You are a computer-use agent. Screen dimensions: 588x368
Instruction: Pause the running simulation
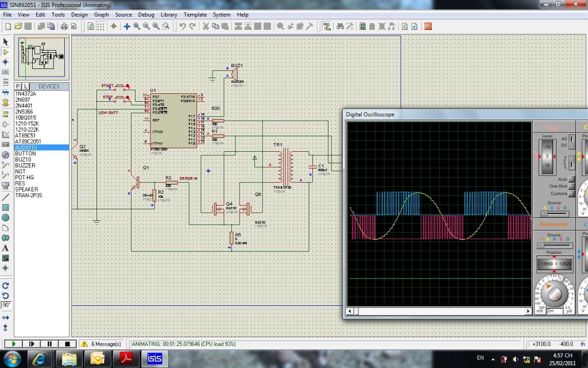pyautogui.click(x=49, y=344)
